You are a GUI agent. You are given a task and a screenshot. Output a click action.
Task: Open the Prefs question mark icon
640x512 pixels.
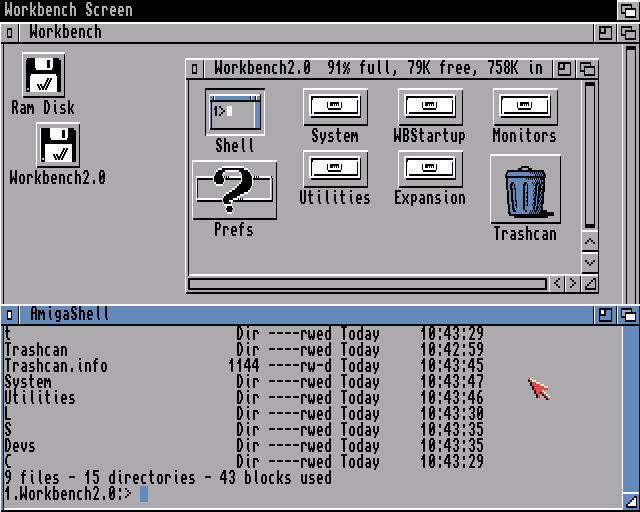[234, 190]
